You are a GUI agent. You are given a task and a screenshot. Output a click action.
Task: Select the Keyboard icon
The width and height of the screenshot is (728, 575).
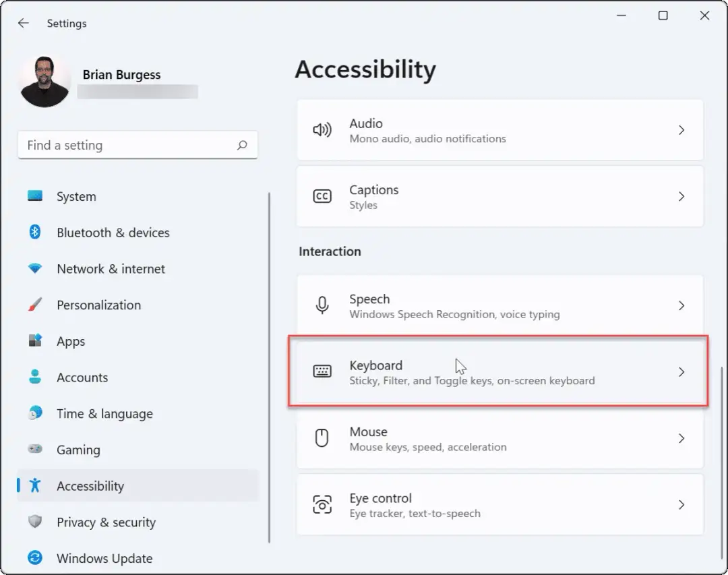tap(322, 371)
